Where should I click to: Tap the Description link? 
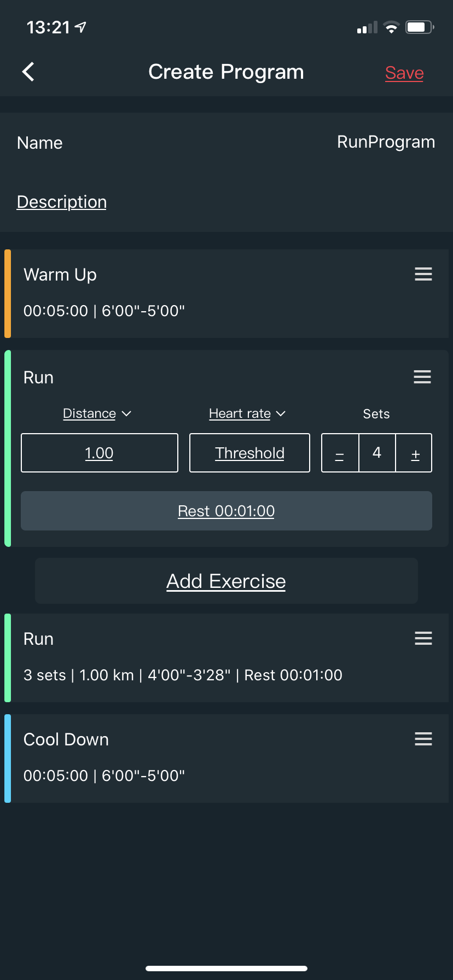[x=62, y=202]
